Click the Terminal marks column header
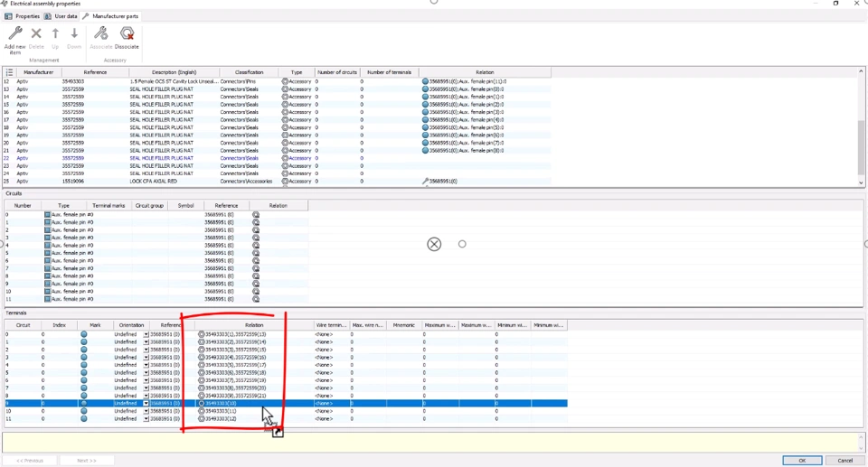 [x=108, y=206]
